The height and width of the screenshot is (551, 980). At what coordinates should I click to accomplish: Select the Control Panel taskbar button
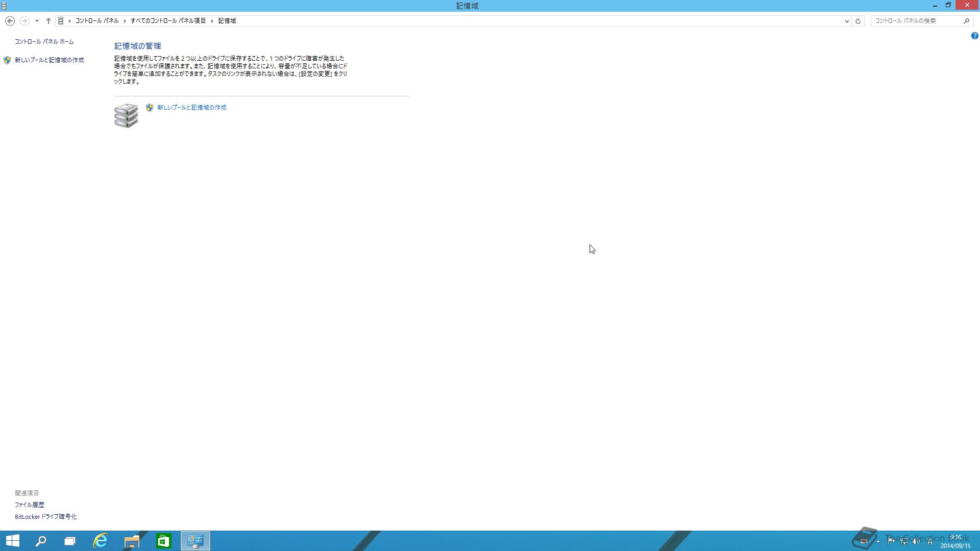pos(195,541)
